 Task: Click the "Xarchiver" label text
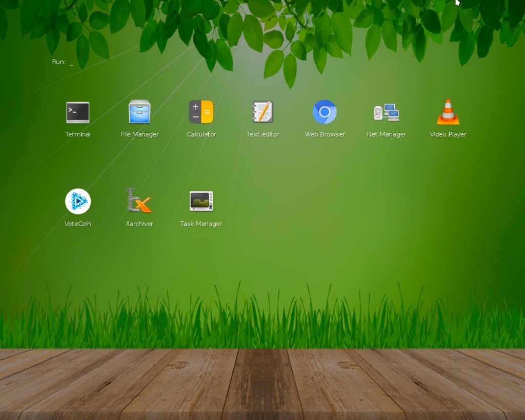point(139,224)
